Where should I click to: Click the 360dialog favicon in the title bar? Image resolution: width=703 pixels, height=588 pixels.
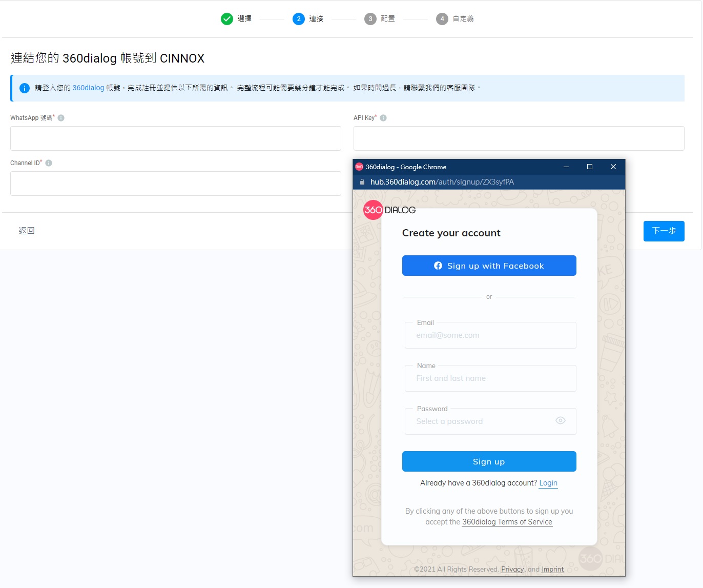pyautogui.click(x=359, y=167)
